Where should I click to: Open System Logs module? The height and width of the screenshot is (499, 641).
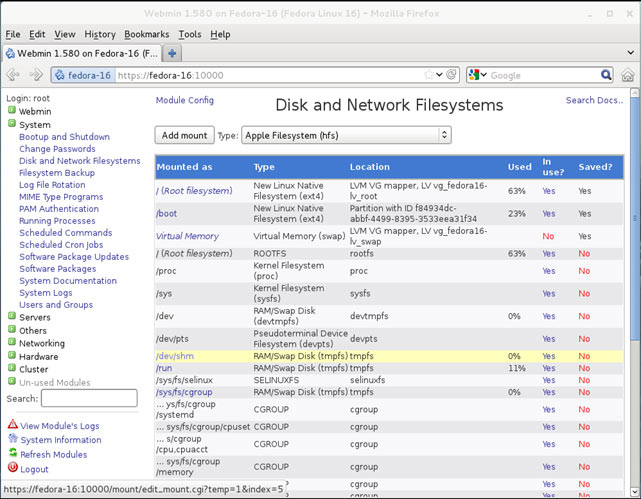(45, 293)
